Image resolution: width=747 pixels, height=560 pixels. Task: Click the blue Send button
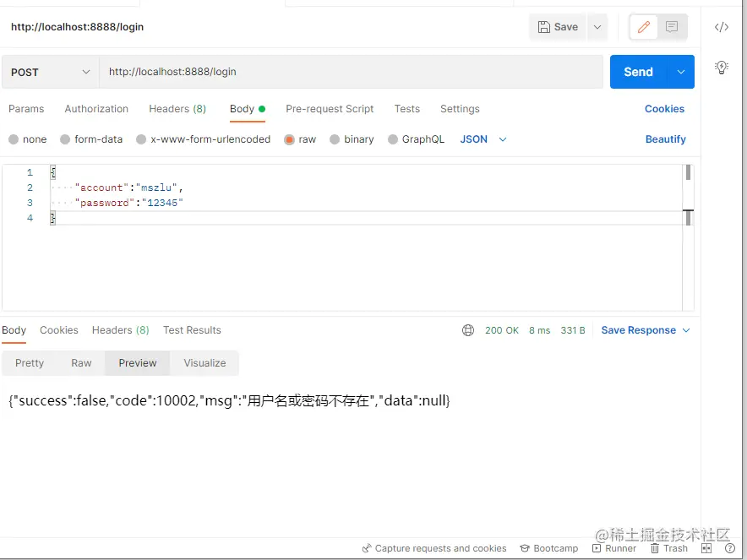(x=638, y=72)
